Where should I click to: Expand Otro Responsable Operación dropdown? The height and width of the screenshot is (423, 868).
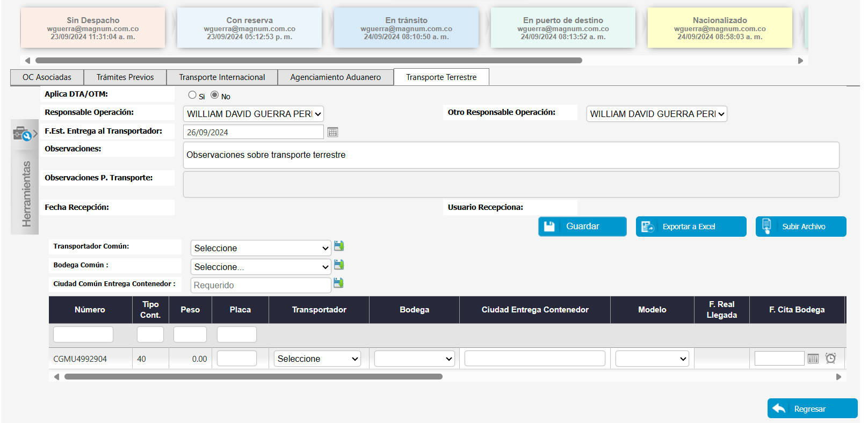click(656, 114)
